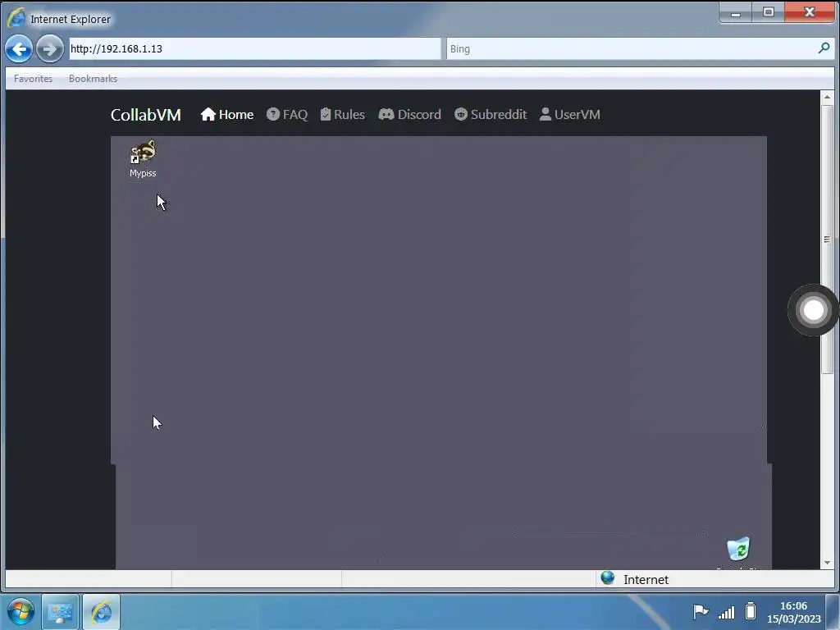
Task: Open the Favorites menu
Action: pos(33,79)
